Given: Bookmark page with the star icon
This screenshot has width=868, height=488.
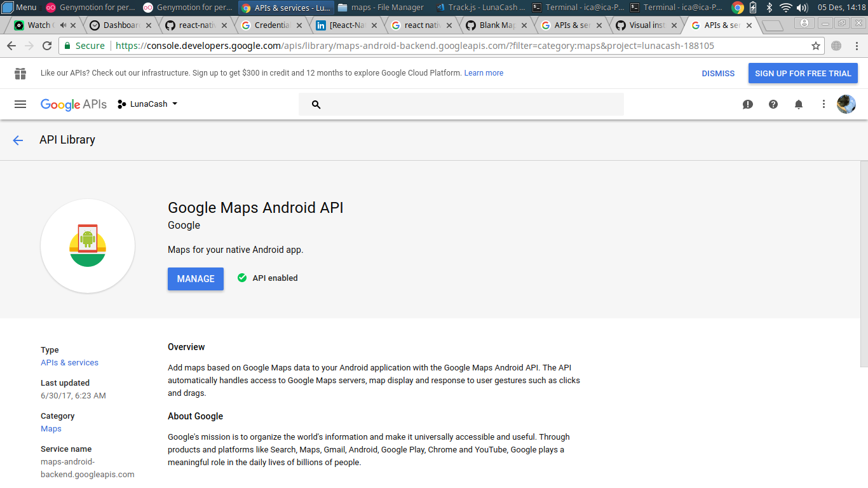Looking at the screenshot, I should pyautogui.click(x=816, y=46).
